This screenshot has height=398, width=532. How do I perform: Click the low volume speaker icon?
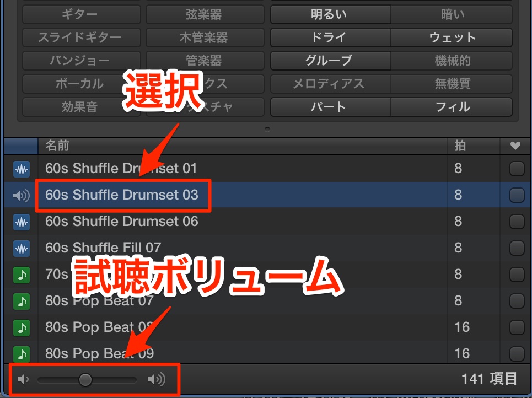click(x=23, y=379)
